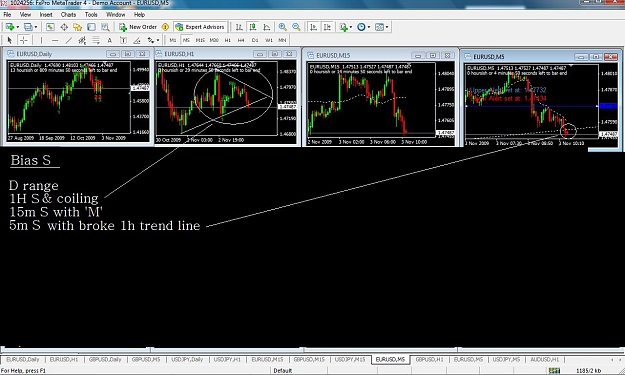This screenshot has height=375, width=625.
Task: Click the chart tabs scroll-right arrow
Action: click(x=620, y=359)
